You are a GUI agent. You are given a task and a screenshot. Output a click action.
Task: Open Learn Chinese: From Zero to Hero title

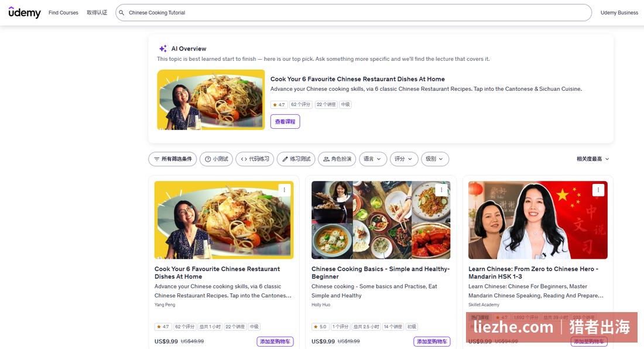[533, 273]
